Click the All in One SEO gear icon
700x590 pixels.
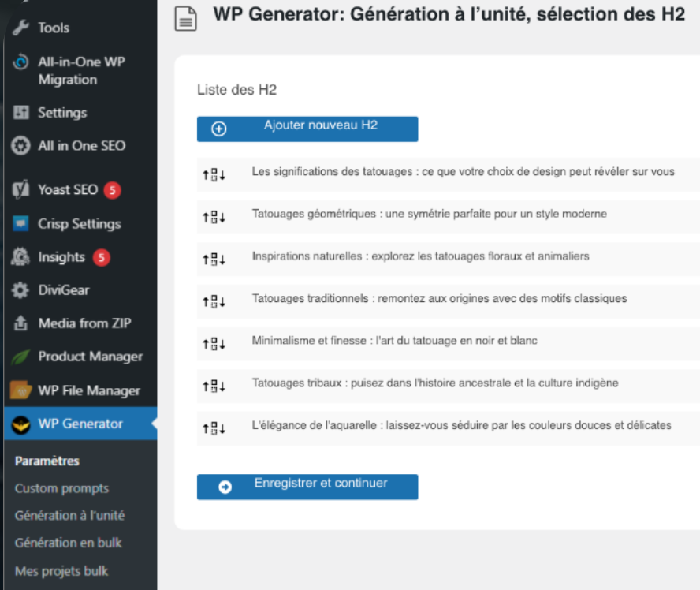pyautogui.click(x=20, y=146)
